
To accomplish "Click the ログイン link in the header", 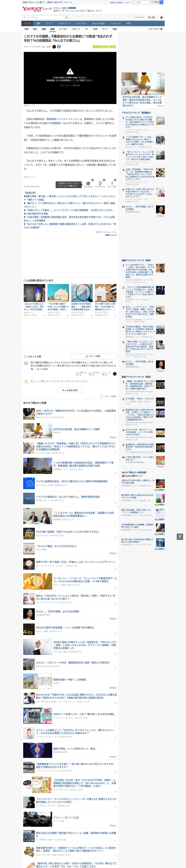I will click(57, 11).
